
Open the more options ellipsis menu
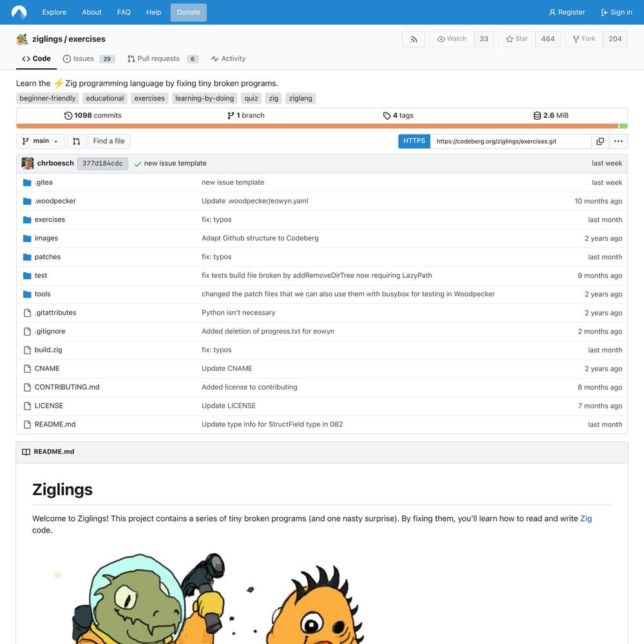618,141
